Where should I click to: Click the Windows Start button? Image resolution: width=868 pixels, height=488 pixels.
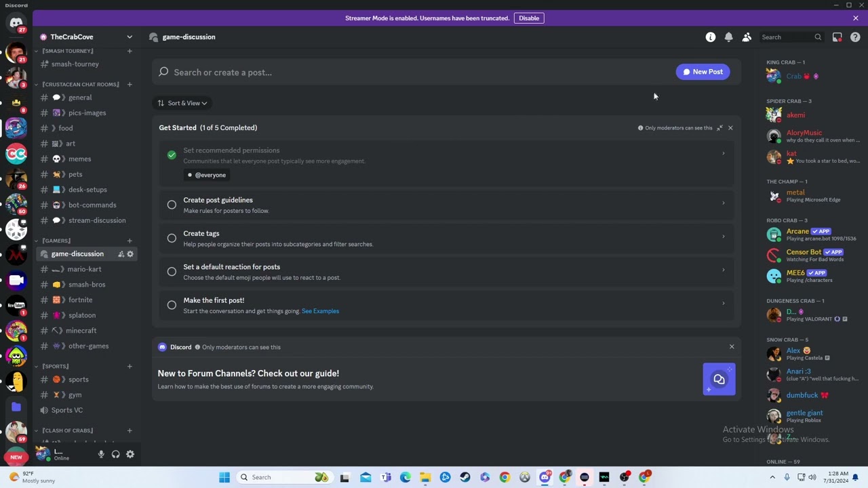click(x=224, y=477)
